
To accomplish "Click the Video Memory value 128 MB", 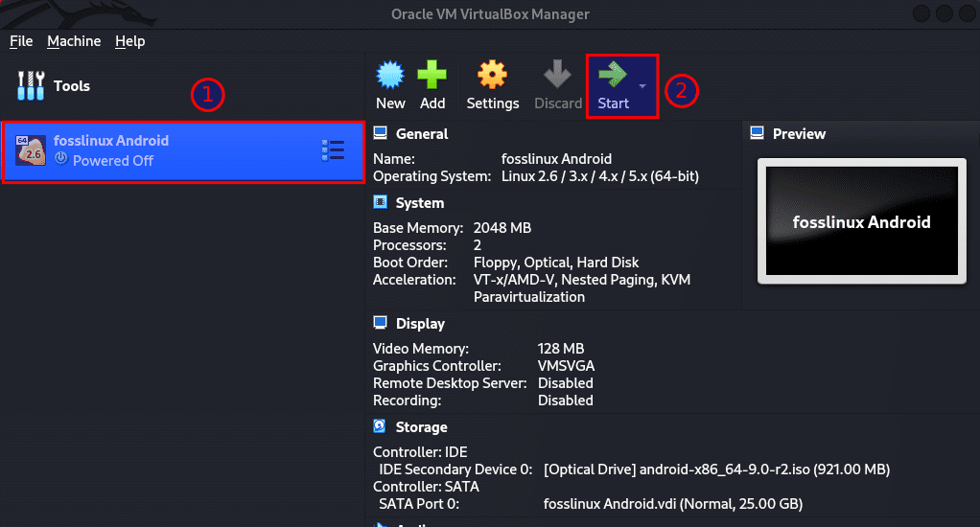I will (x=561, y=349).
